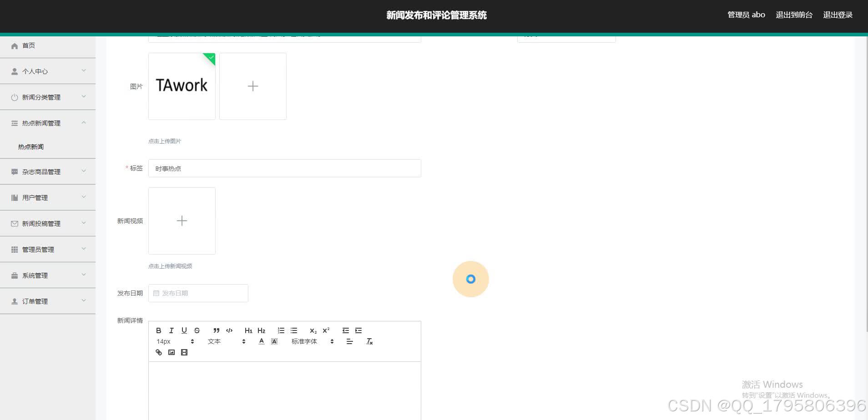This screenshot has height=420, width=868.
Task: Open text background color picker
Action: (274, 341)
